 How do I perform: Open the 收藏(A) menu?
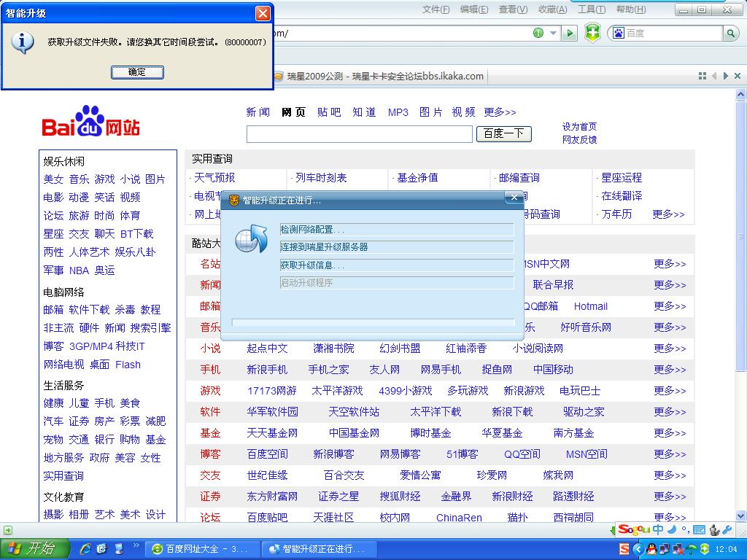coord(552,9)
